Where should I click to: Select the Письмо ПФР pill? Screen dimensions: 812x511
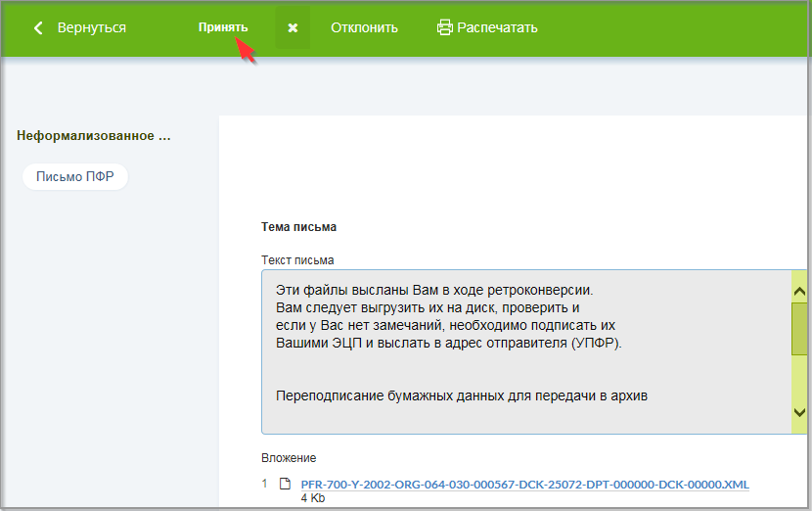point(75,177)
